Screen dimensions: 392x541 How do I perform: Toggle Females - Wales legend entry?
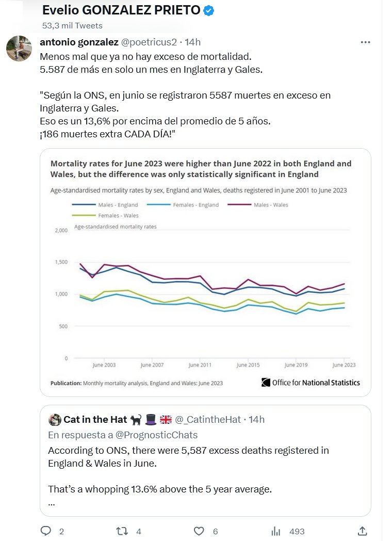click(x=107, y=216)
